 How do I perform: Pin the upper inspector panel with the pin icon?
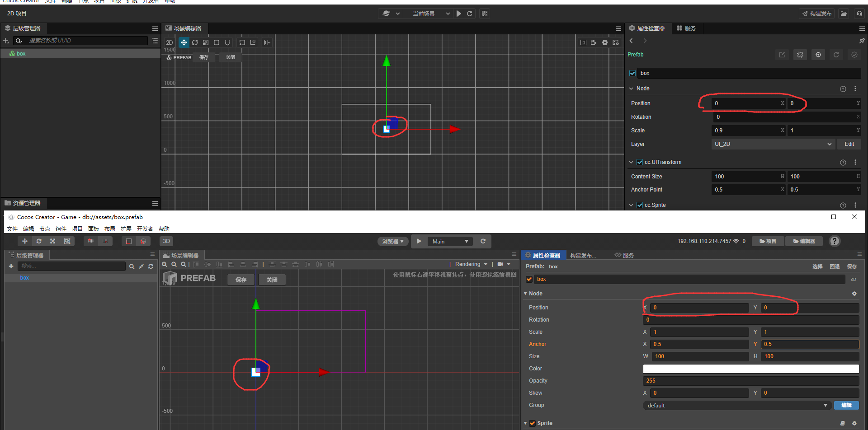pyautogui.click(x=862, y=41)
